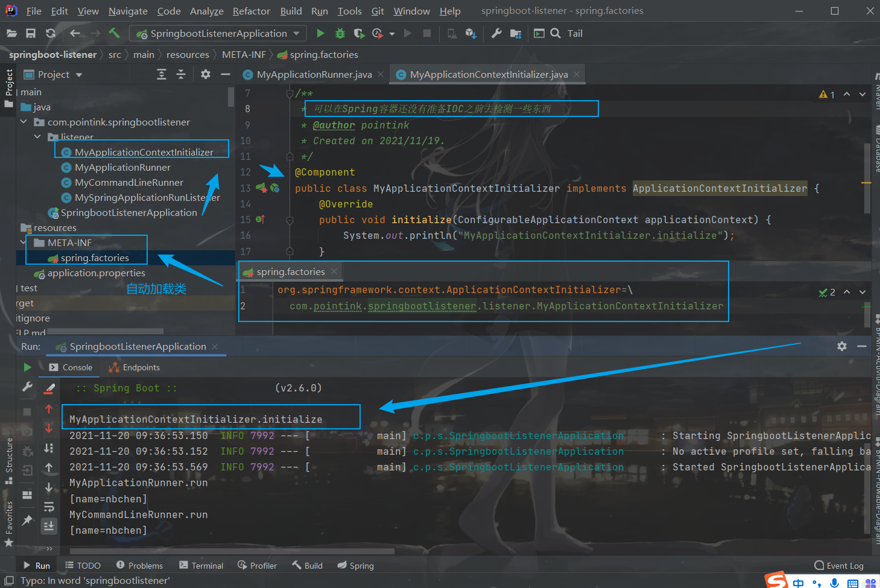Open the Terminal tool window

pos(201,566)
